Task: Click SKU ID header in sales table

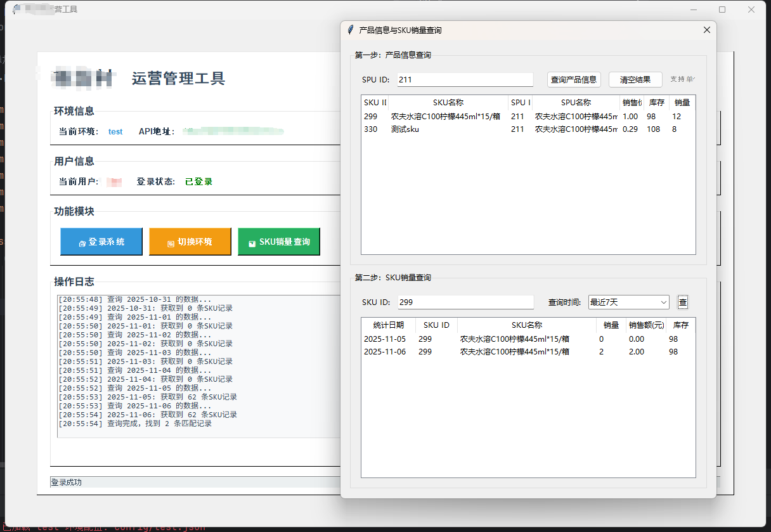Action: click(436, 325)
